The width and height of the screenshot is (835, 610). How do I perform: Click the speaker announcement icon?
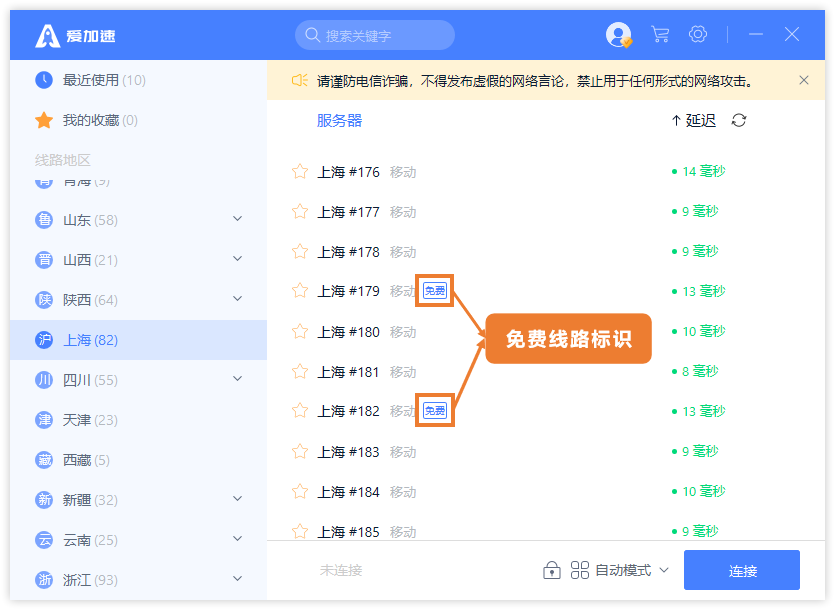click(299, 80)
